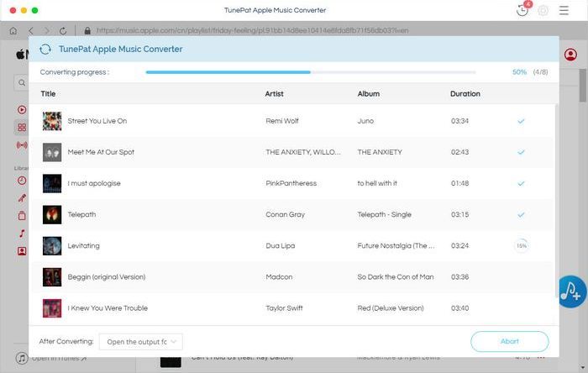
Task: Click the Levitating 15% progress indicator
Action: (x=522, y=245)
